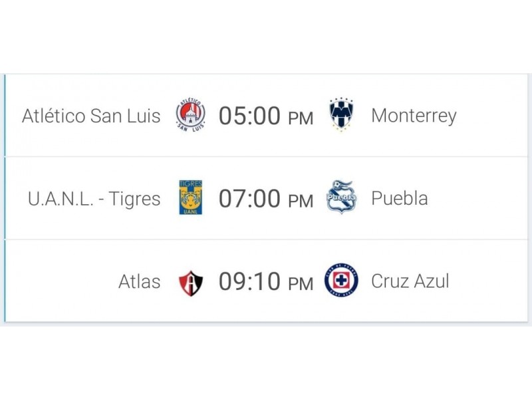Open the Tigres vs Puebla match row

pyautogui.click(x=267, y=198)
